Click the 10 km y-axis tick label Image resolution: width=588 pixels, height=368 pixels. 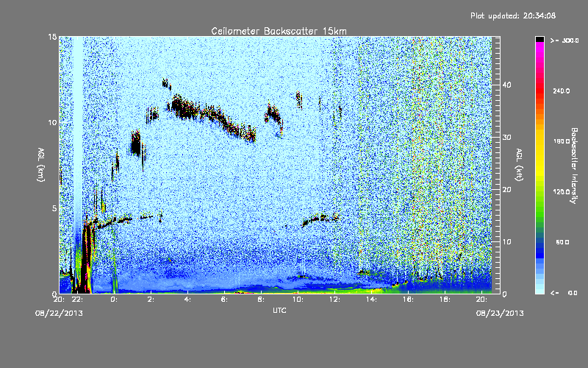point(52,123)
